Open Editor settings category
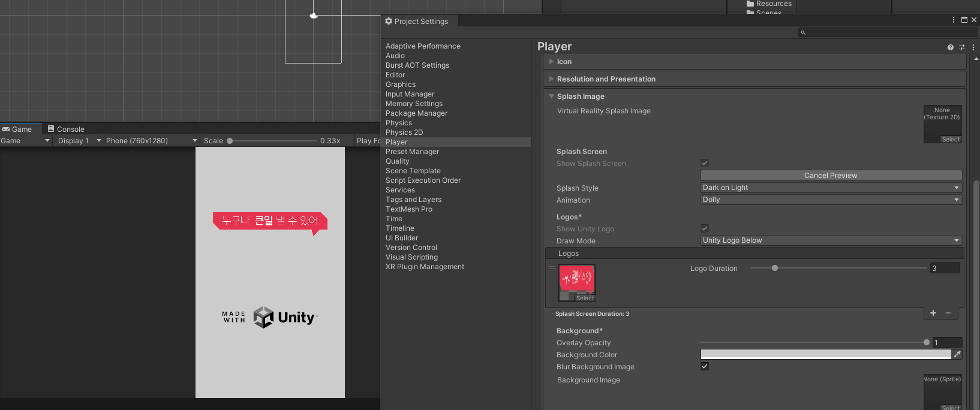Image resolution: width=980 pixels, height=410 pixels. coord(395,75)
